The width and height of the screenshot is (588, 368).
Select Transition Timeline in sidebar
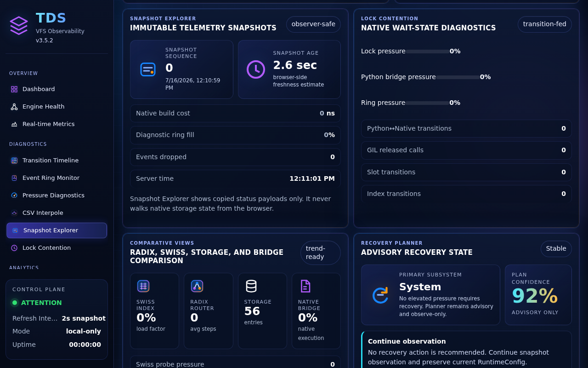57,161
